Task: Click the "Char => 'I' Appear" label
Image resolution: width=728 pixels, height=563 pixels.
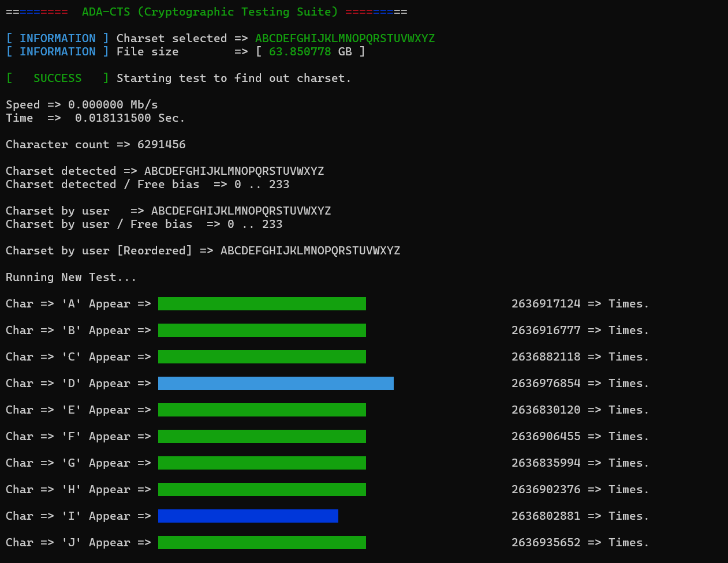Action: coord(68,516)
